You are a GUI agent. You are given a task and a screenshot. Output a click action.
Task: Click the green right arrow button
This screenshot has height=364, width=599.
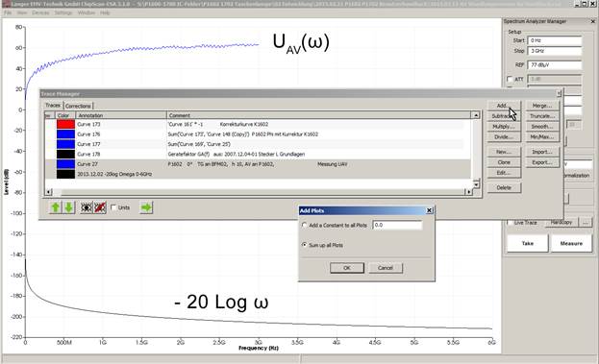click(x=146, y=207)
